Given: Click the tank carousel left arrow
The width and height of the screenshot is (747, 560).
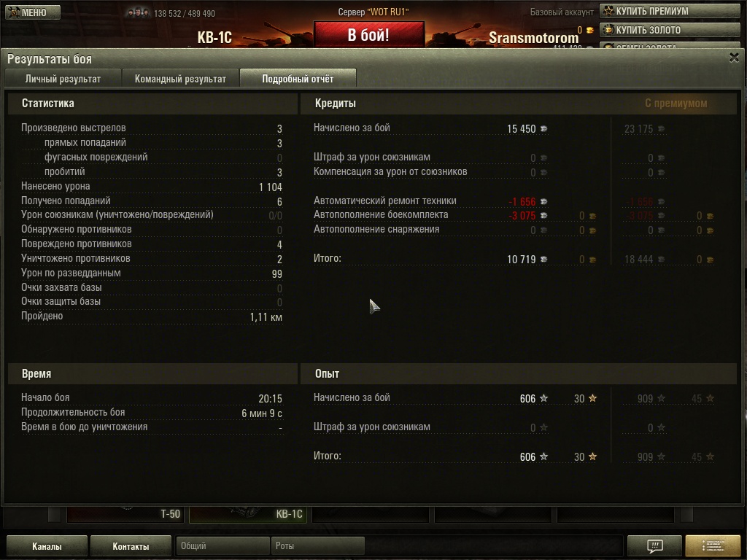Looking at the screenshot, I should point(54,514).
